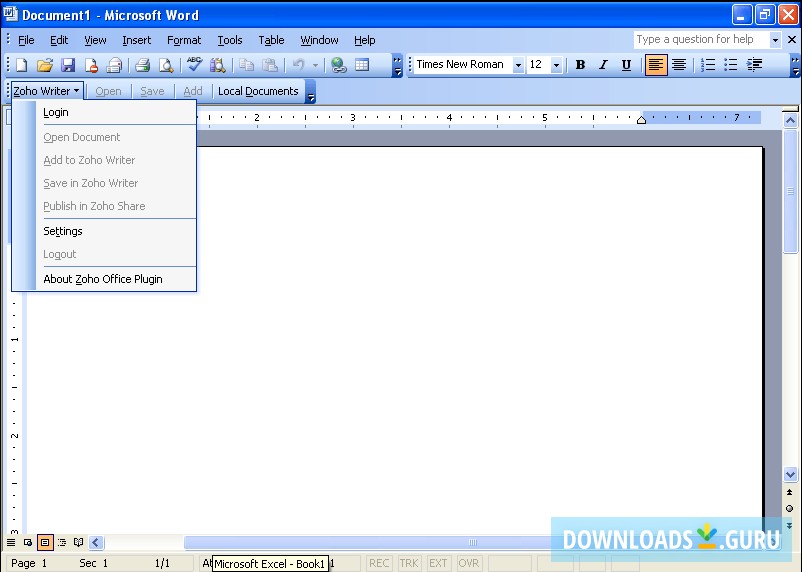Screen dimensions: 802x572
Task: Click the Local Documents button
Action: 258,91
